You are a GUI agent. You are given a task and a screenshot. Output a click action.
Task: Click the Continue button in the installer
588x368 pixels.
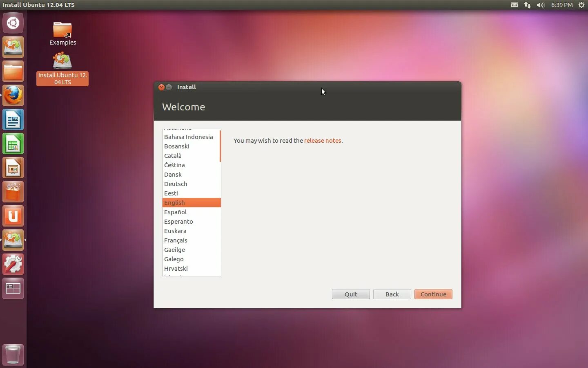click(x=433, y=294)
